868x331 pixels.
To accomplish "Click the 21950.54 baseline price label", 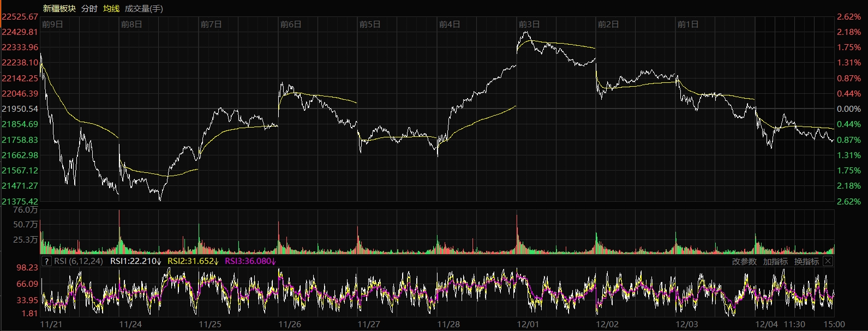I will click(20, 109).
